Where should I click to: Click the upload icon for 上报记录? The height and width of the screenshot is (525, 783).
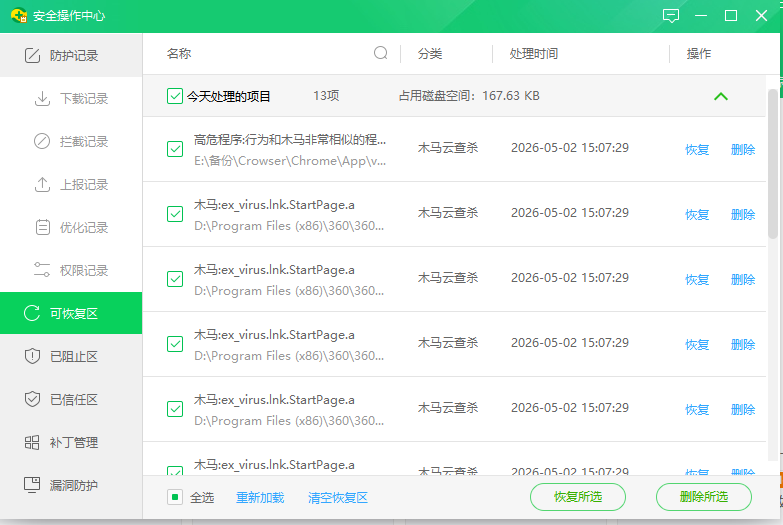tap(42, 184)
